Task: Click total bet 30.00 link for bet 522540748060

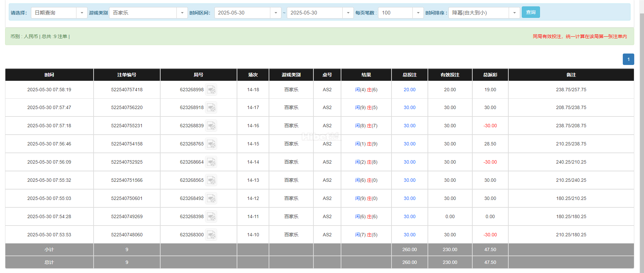Action: [409, 235]
